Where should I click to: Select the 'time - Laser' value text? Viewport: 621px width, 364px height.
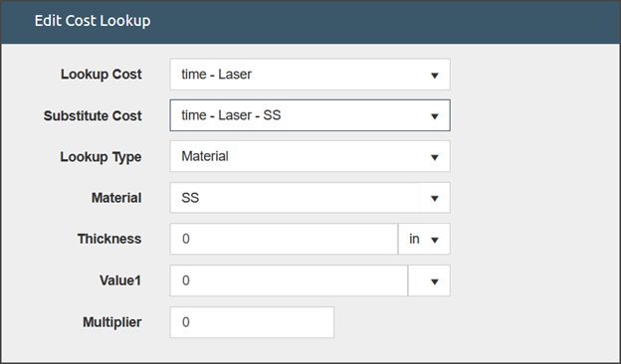pyautogui.click(x=216, y=75)
